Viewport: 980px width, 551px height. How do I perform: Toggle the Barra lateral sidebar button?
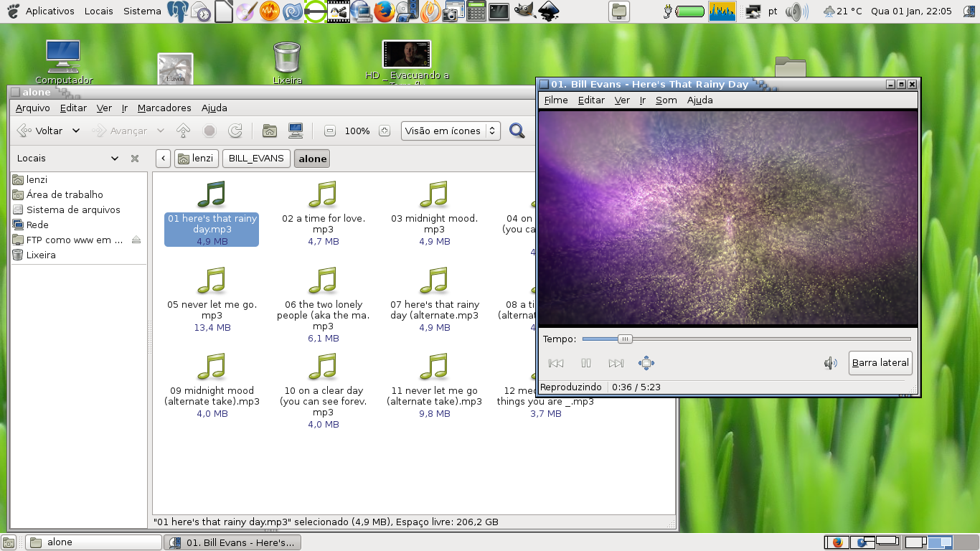pos(880,363)
